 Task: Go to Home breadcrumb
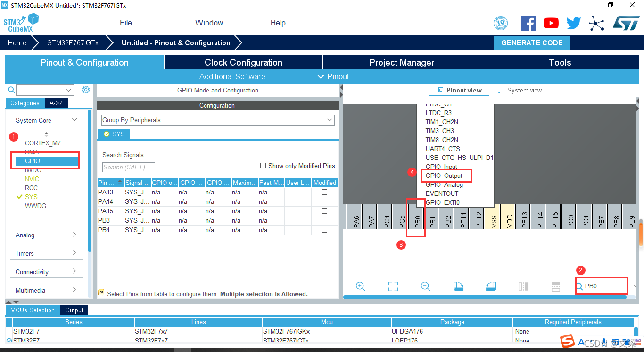17,42
